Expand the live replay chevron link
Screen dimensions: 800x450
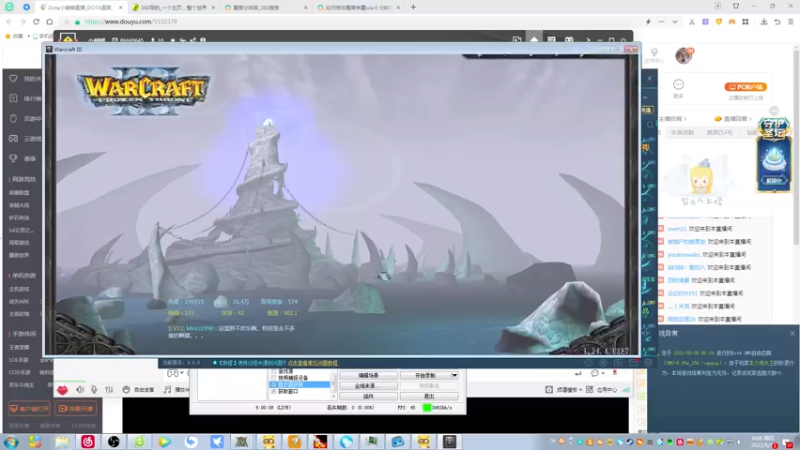point(734,119)
